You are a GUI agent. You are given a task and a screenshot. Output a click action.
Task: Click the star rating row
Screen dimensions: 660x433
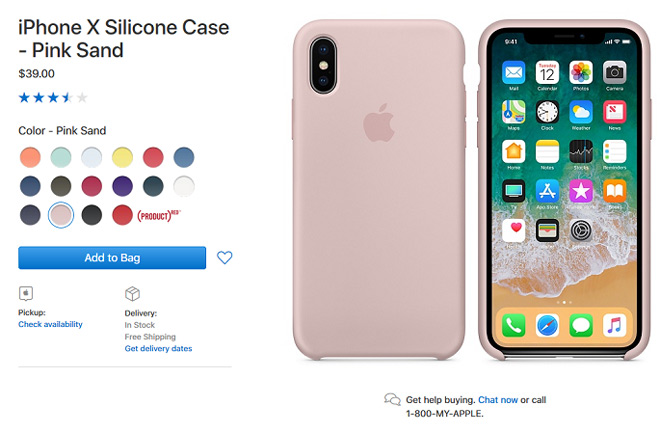coord(53,98)
